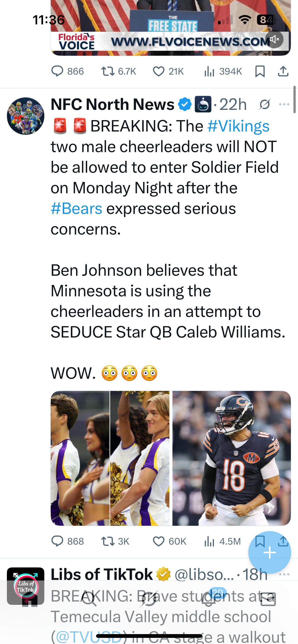Like the post with 21K likes
Viewport: 298px width, 644px height.
(x=158, y=71)
